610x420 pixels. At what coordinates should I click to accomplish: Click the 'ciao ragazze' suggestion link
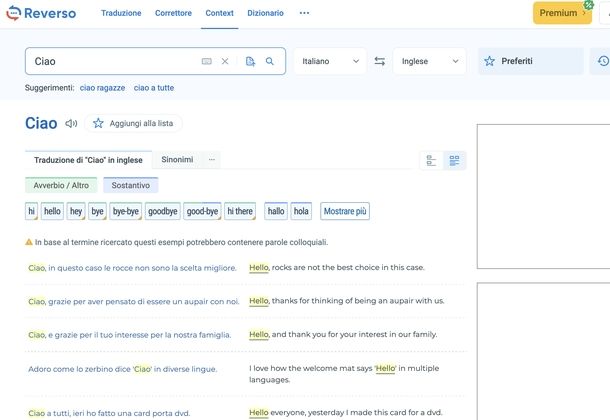click(x=102, y=88)
